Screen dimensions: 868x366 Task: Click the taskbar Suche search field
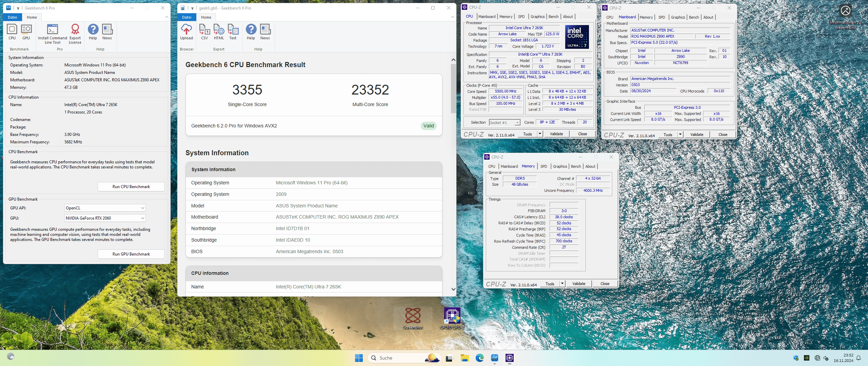tap(403, 358)
